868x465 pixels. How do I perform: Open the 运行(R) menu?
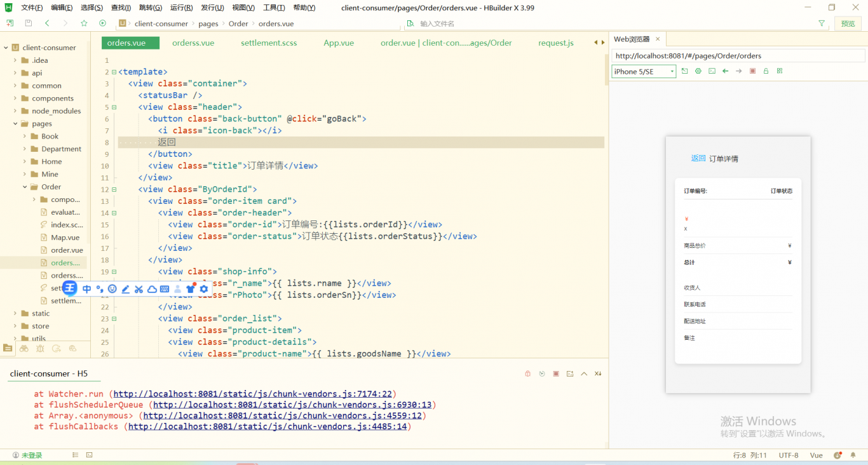pyautogui.click(x=182, y=8)
